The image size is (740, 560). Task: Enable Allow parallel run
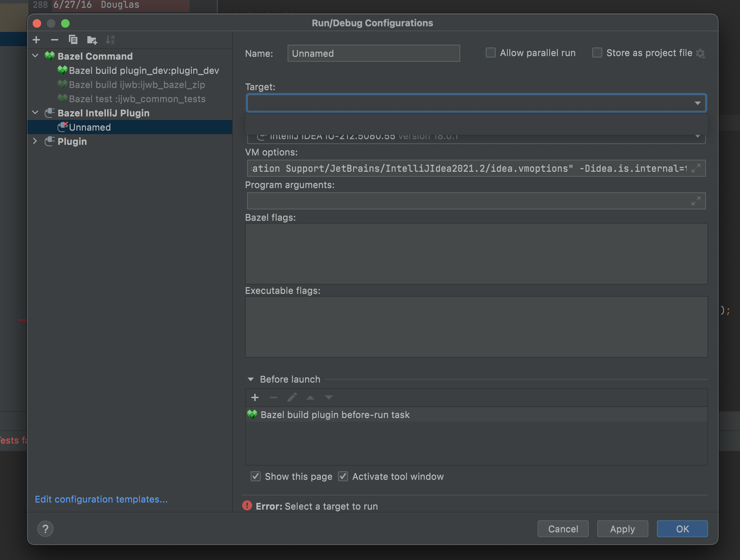[x=490, y=53]
